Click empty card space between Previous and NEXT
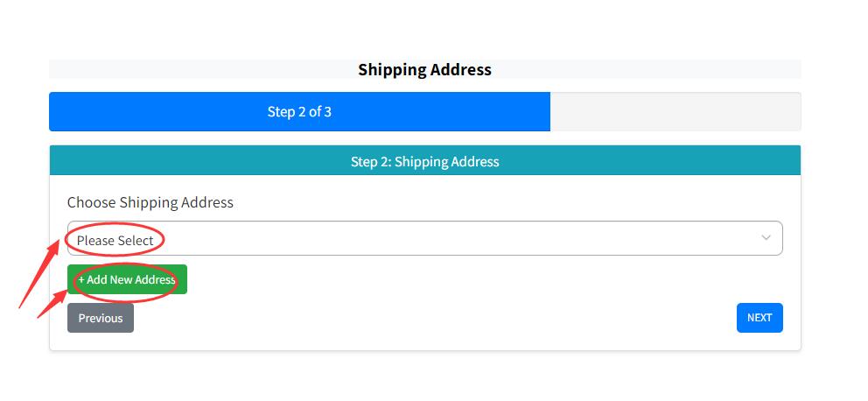The height and width of the screenshot is (401, 868). pos(437,318)
